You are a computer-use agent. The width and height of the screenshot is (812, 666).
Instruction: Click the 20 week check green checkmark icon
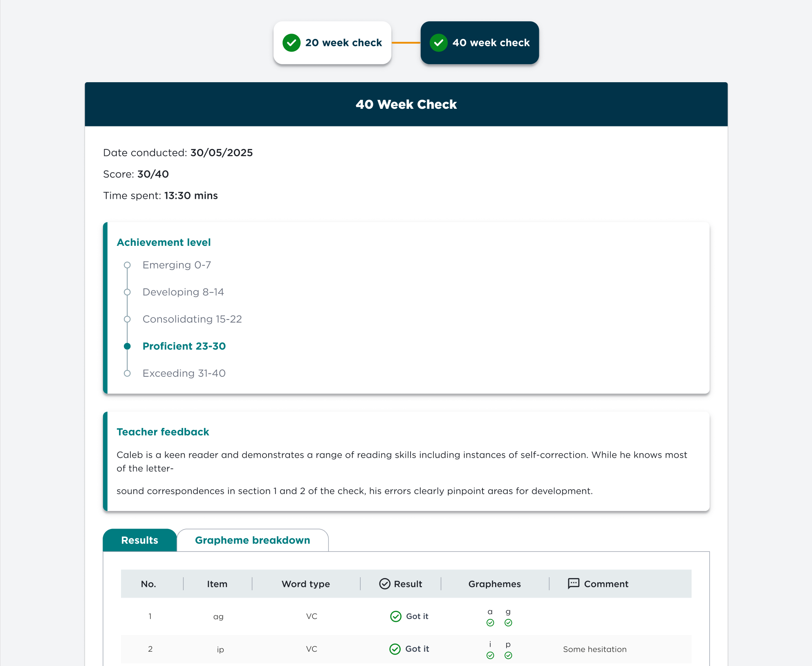[292, 43]
